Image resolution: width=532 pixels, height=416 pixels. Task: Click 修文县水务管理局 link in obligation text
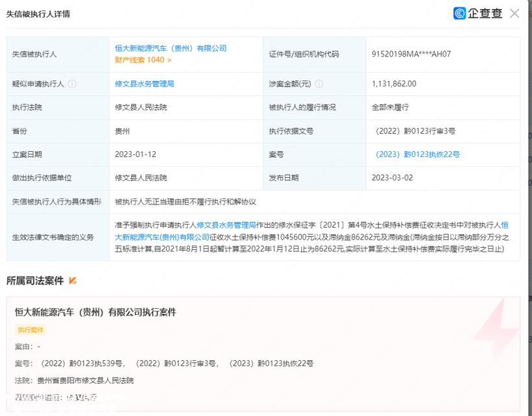click(226, 225)
